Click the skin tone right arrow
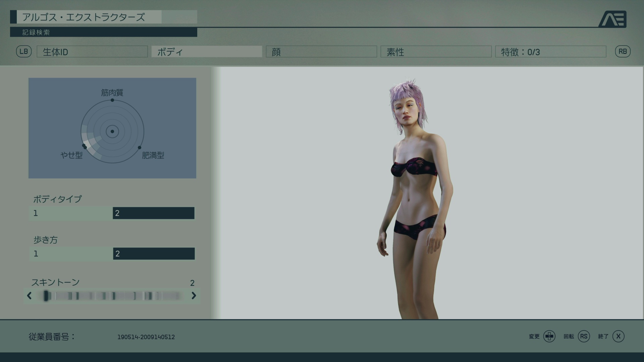 click(194, 296)
